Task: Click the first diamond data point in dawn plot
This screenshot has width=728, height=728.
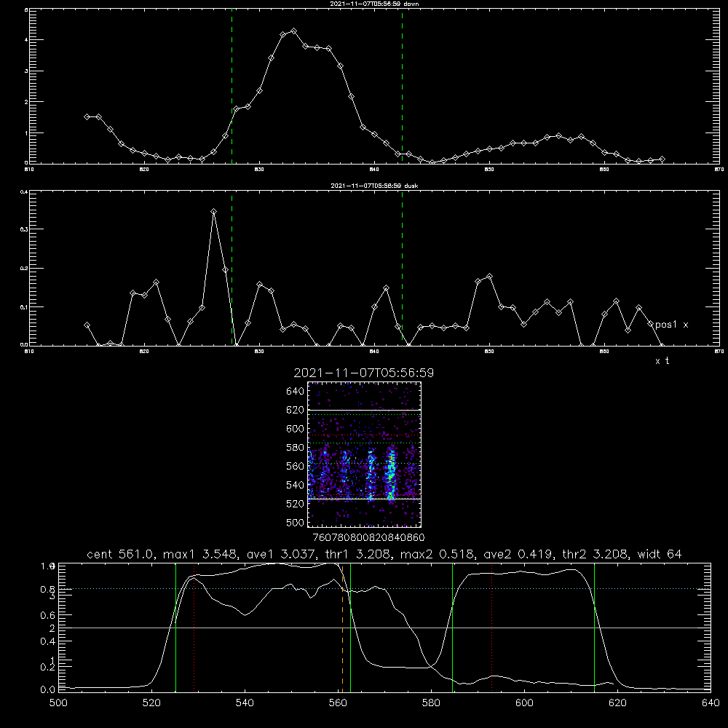Action: (x=87, y=116)
